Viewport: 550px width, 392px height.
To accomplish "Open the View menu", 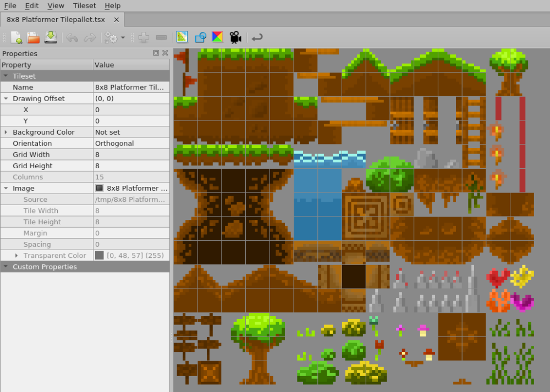I will [56, 5].
